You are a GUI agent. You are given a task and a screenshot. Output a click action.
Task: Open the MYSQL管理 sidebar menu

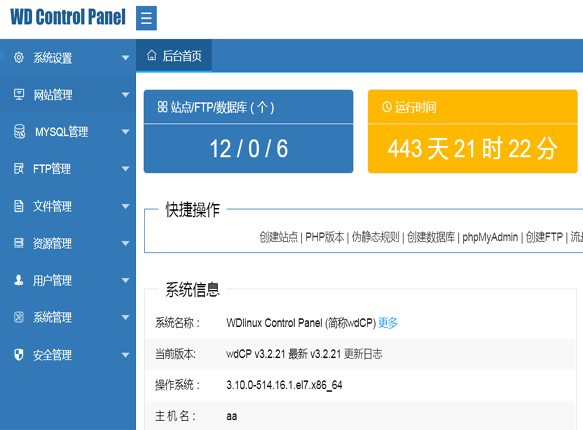coord(68,132)
